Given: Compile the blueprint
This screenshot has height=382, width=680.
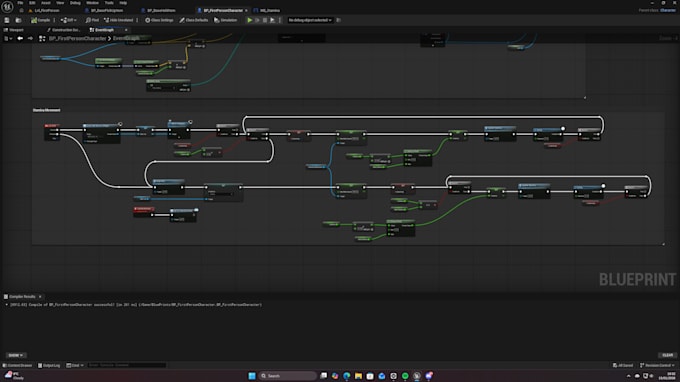Looking at the screenshot, I should (40, 20).
